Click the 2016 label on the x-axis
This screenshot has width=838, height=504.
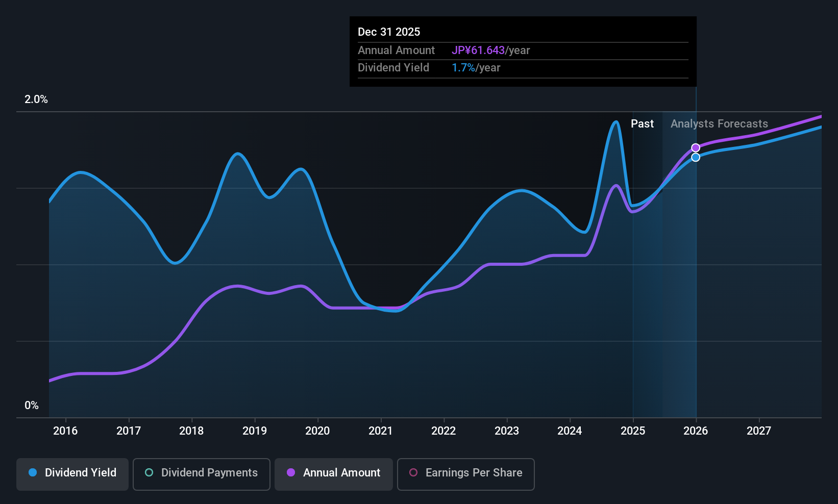coord(65,431)
